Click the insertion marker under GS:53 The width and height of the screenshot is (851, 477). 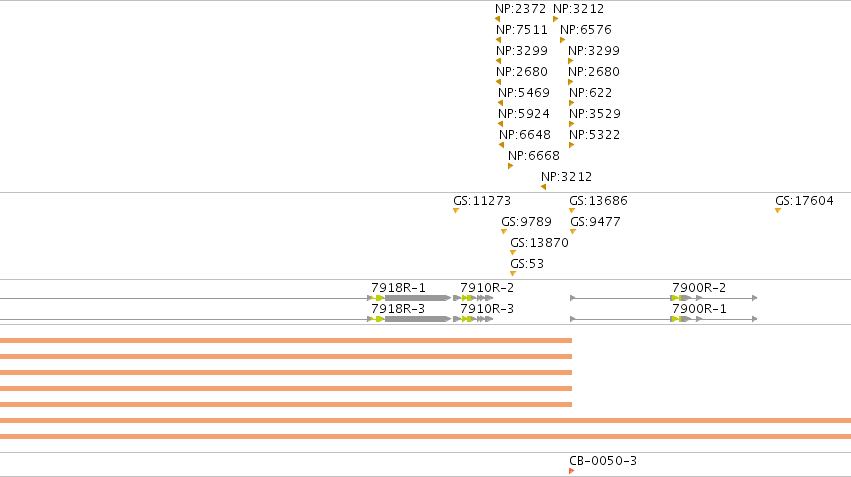pos(513,274)
